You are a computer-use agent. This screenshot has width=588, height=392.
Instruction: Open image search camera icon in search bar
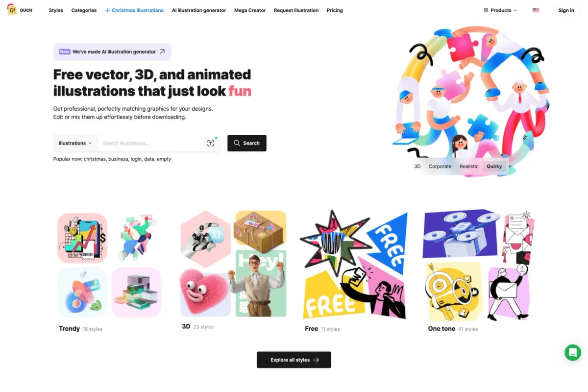[x=211, y=143]
